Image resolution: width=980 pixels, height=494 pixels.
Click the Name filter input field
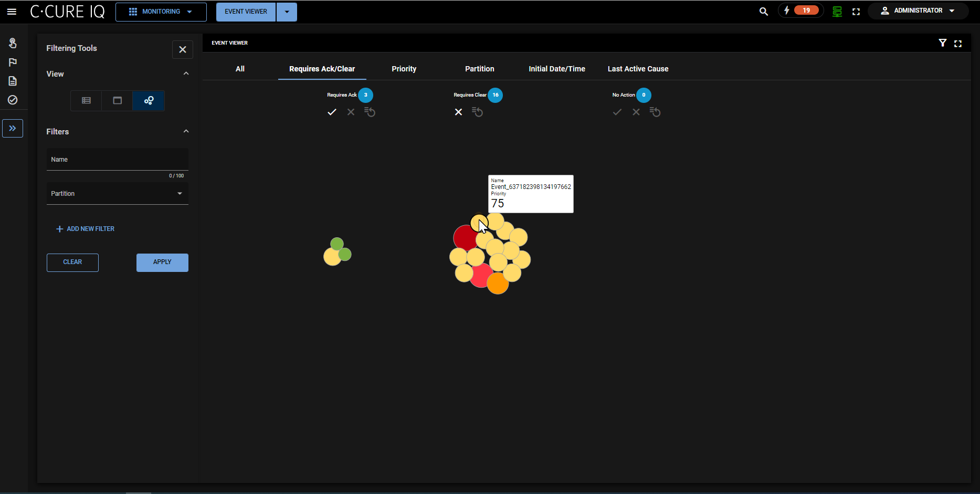(117, 160)
